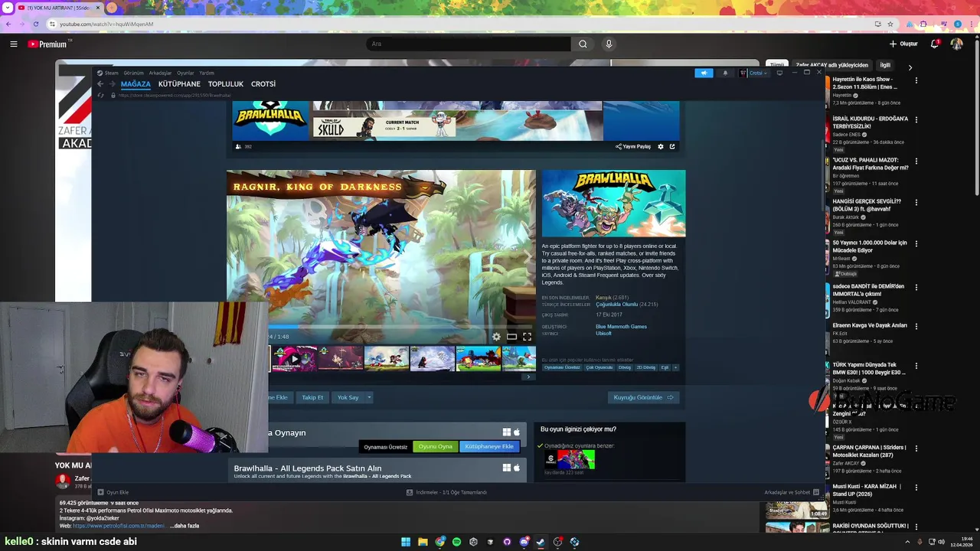Open the YouTube hamburger guide menu
Screen dimensions: 980x551
click(13, 44)
